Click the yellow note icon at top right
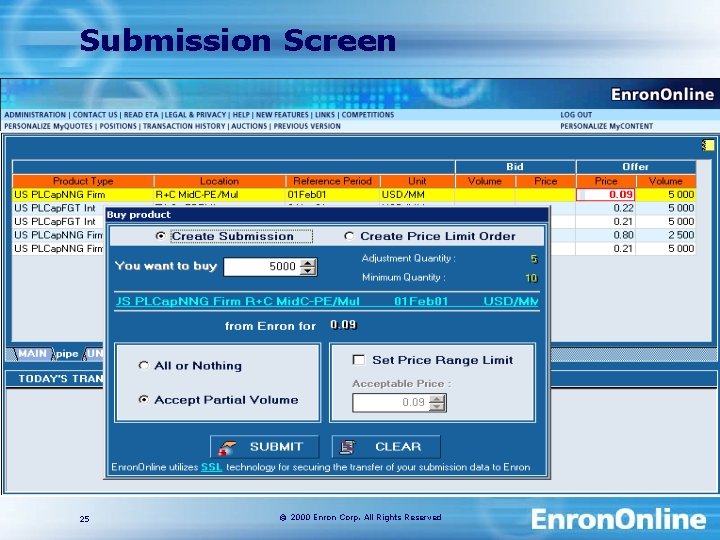Screen dimensions: 720x540 click(x=708, y=146)
